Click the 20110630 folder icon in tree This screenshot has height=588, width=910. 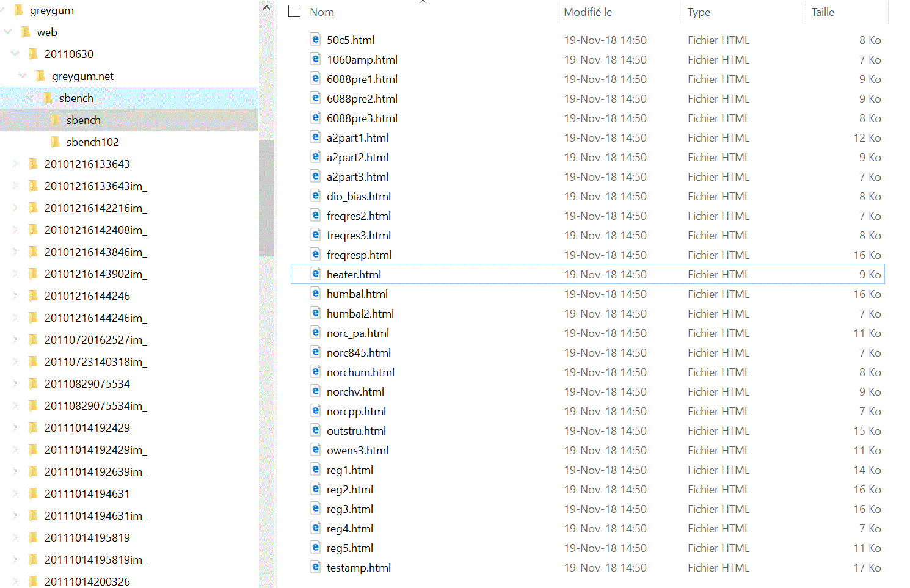point(34,54)
